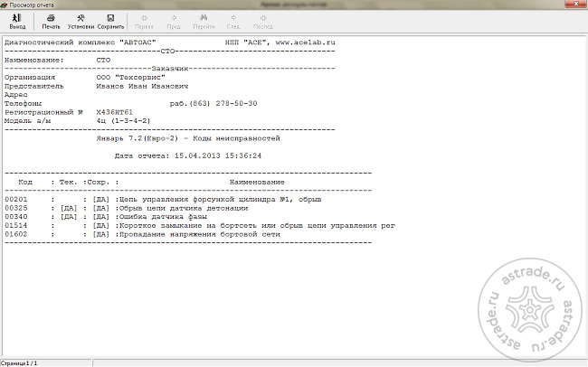Click representative Иванов Иван Иванович

pos(142,86)
